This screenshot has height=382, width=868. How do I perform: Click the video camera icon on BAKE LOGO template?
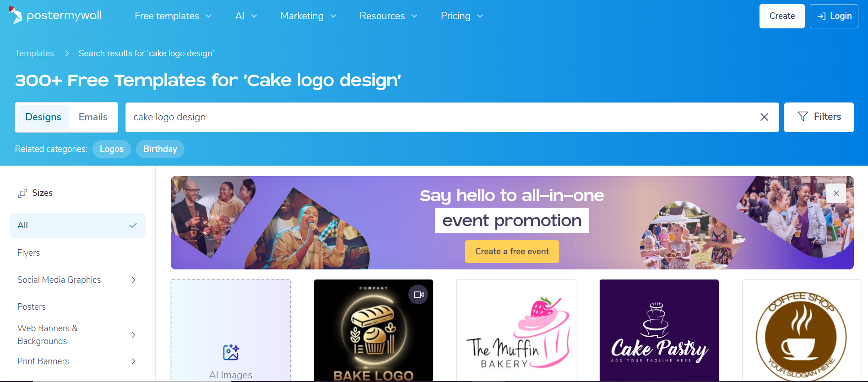point(417,295)
